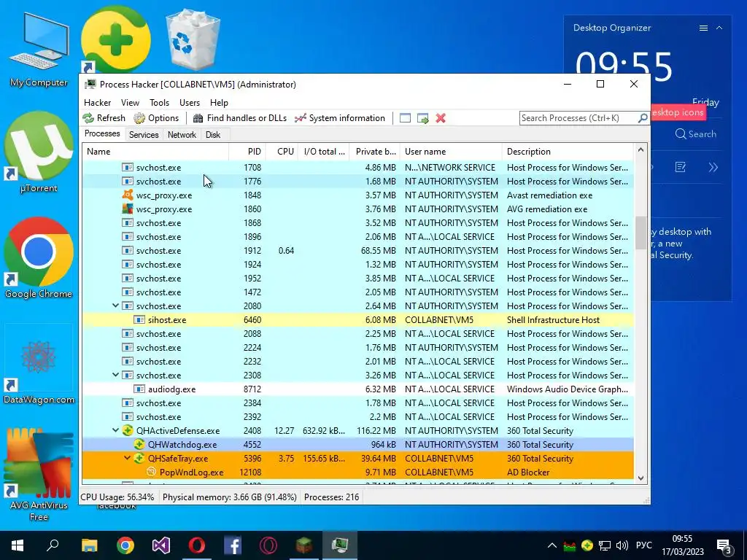Screen dimensions: 747x560
Task: Click the Avast wsc_proxy.exe icon, PID 1848
Action: (x=128, y=195)
